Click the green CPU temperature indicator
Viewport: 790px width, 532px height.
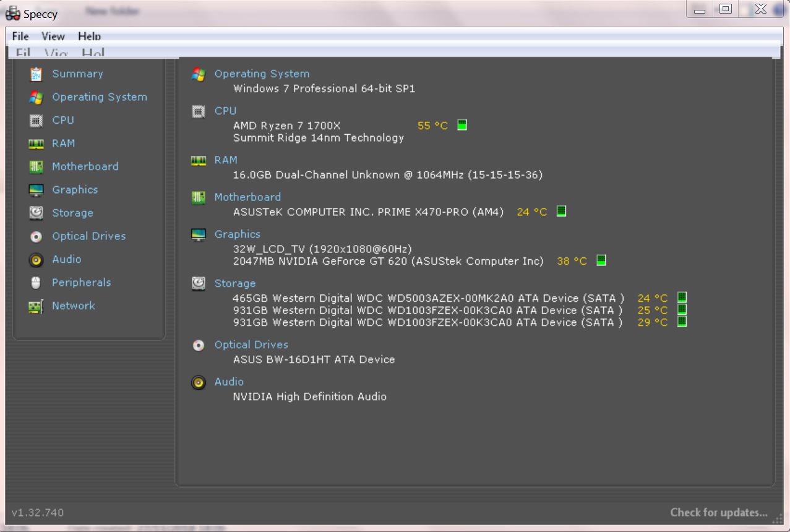click(462, 125)
